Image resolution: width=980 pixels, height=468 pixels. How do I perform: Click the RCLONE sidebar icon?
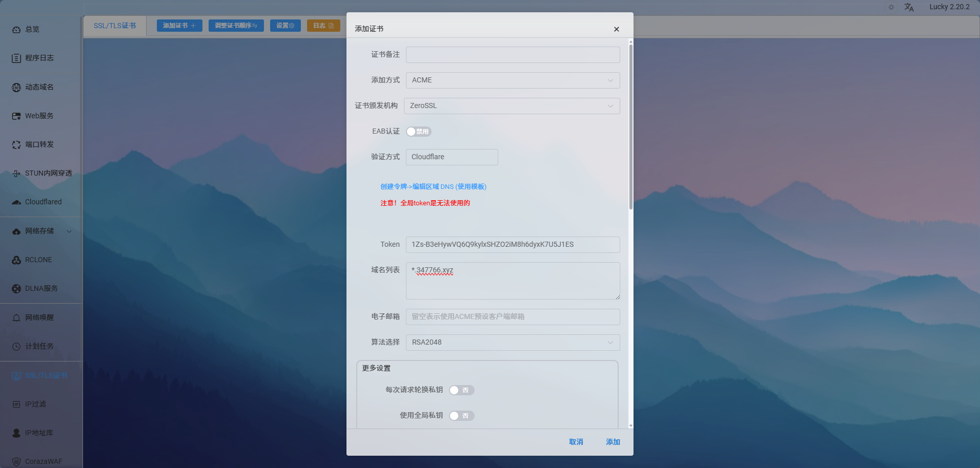tap(16, 260)
